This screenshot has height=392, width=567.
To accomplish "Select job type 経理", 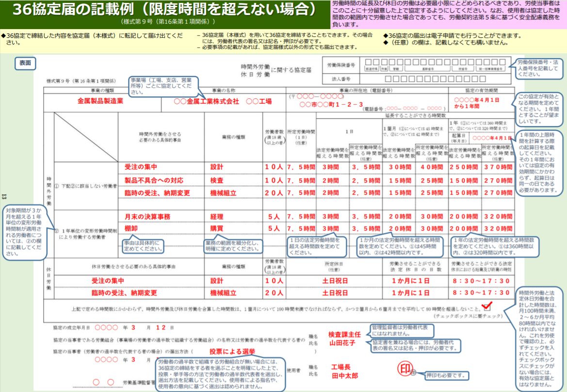I will pos(217,217).
